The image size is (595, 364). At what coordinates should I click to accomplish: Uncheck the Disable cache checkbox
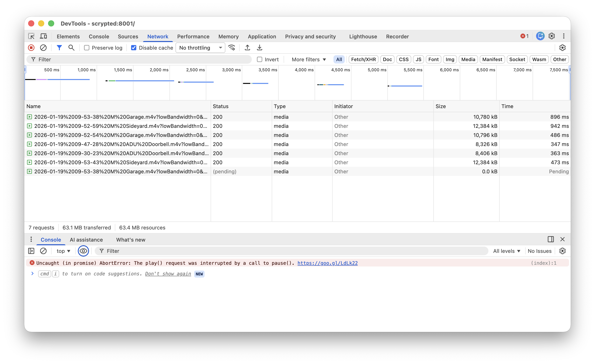pyautogui.click(x=133, y=48)
